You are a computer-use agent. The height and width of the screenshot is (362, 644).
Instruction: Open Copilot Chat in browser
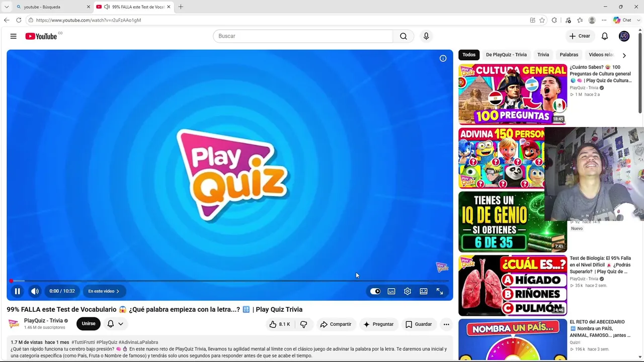point(622,20)
